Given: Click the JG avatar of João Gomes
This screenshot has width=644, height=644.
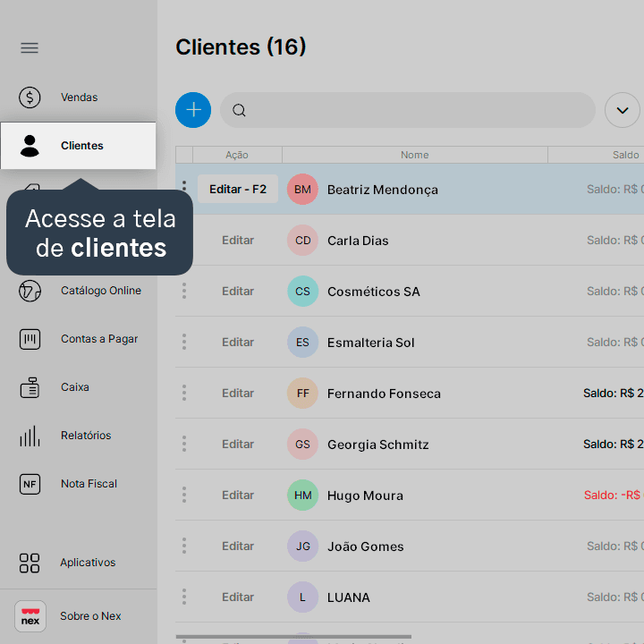Looking at the screenshot, I should [x=302, y=546].
